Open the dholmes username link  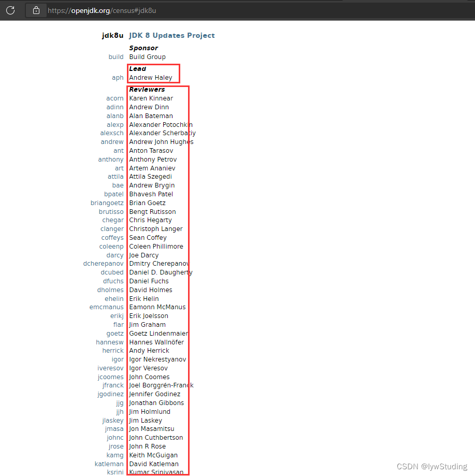tap(110, 290)
